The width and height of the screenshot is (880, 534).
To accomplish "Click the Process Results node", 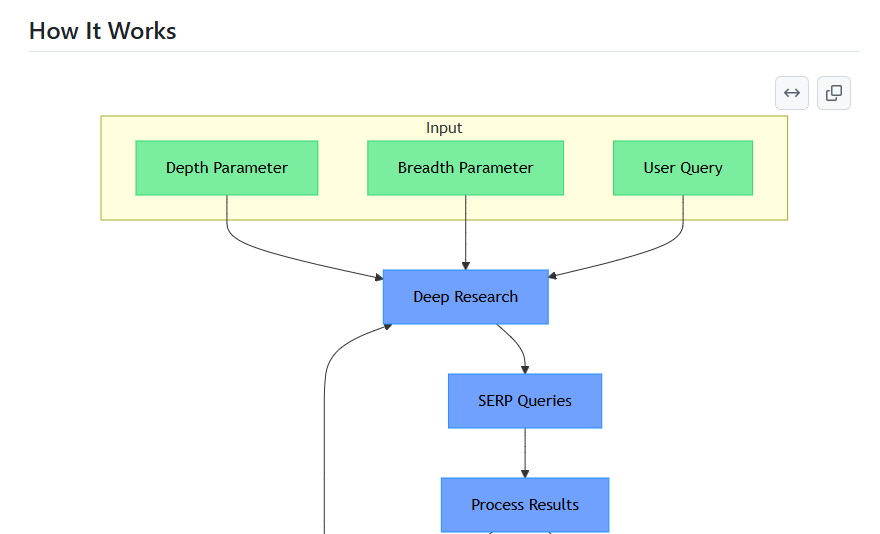I will (x=525, y=505).
